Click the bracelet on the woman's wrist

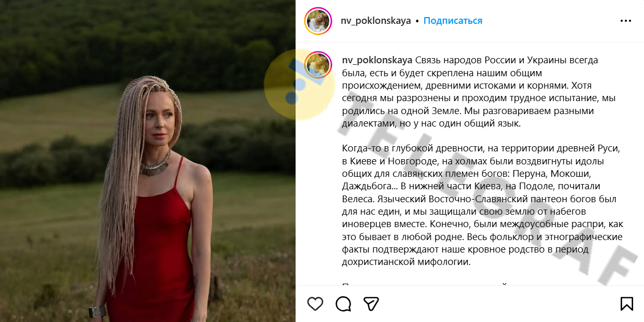click(97, 312)
